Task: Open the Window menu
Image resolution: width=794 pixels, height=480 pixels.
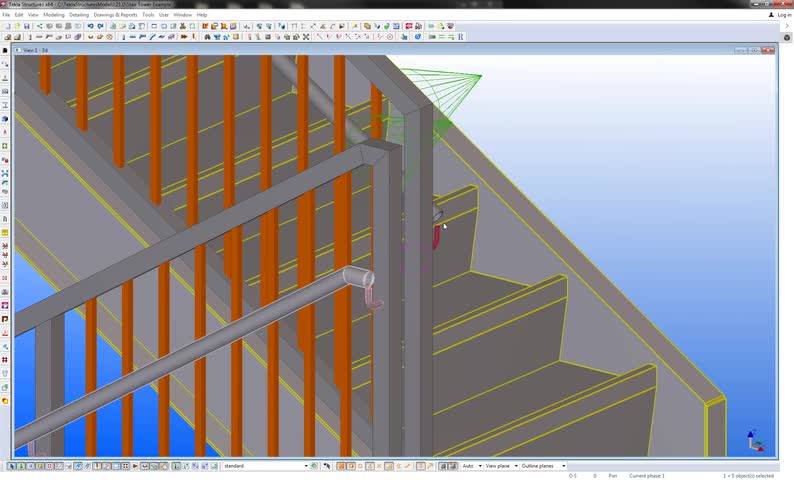Action: (x=182, y=15)
